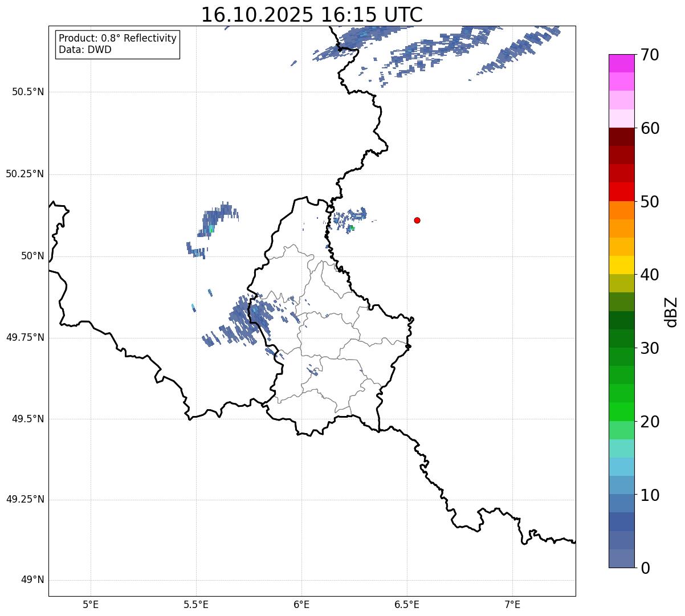Image resolution: width=685 pixels, height=616 pixels.
Task: Click the 6.5°E longitude label
Action: [x=407, y=604]
